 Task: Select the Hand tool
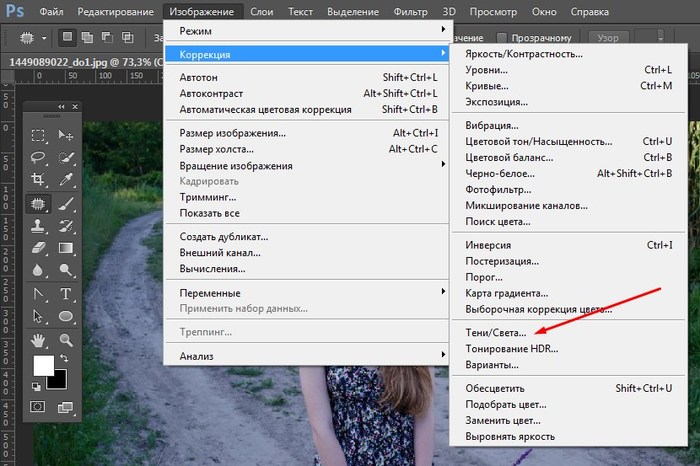(38, 340)
